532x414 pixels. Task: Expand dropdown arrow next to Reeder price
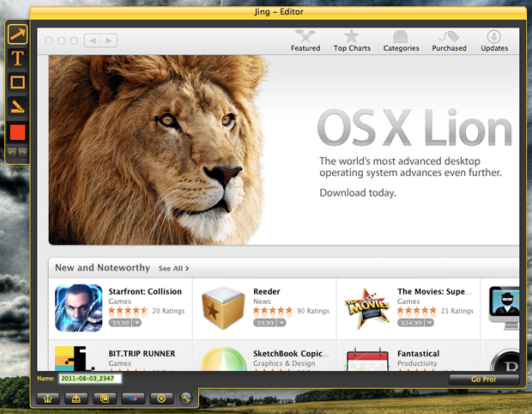click(281, 322)
